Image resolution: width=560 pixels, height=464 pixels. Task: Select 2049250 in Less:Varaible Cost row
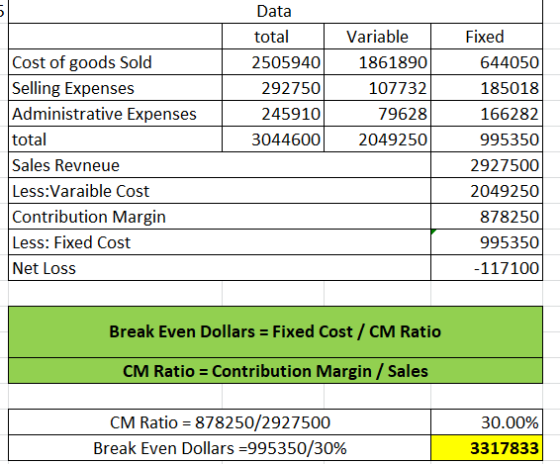tap(486, 191)
